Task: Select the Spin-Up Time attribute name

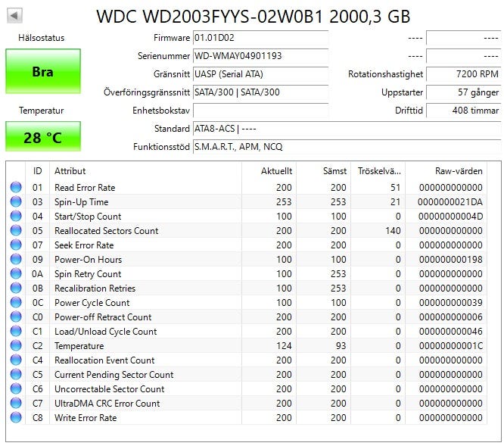Action: pyautogui.click(x=81, y=202)
